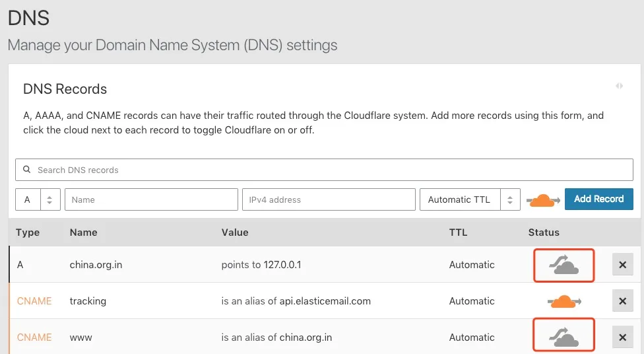Click 'is an alias of api.elasticemail.com' value
The width and height of the screenshot is (644, 354).
296,301
